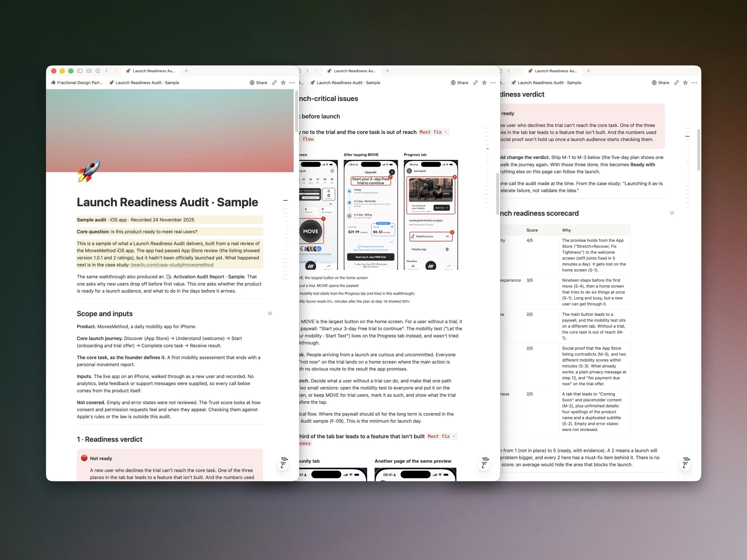Open the more menu in middle window
Image resolution: width=747 pixels, height=560 pixels.
pyautogui.click(x=493, y=83)
